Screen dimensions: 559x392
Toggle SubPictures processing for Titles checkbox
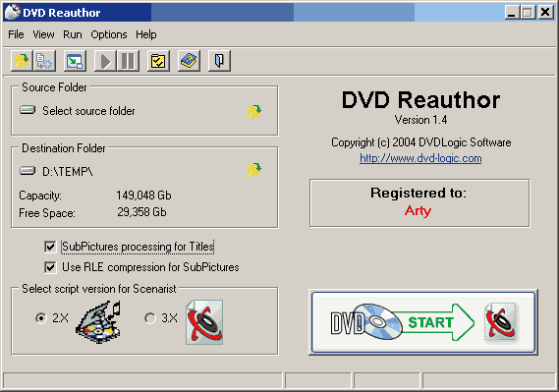click(50, 247)
